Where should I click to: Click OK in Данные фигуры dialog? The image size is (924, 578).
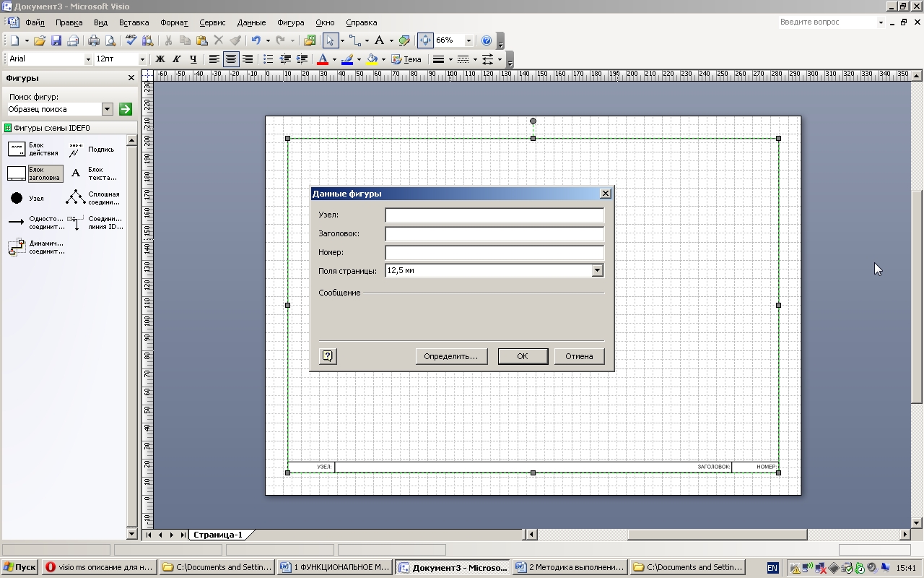[x=523, y=356]
